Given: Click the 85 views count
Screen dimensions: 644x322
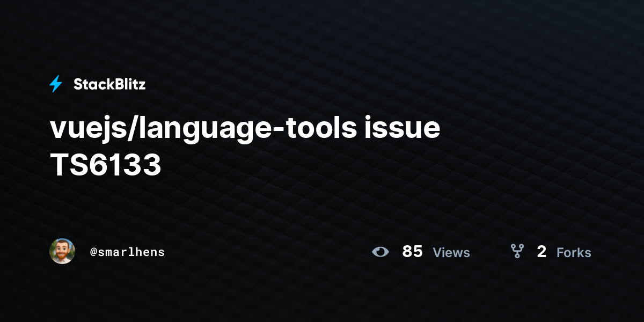Looking at the screenshot, I should coord(412,252).
